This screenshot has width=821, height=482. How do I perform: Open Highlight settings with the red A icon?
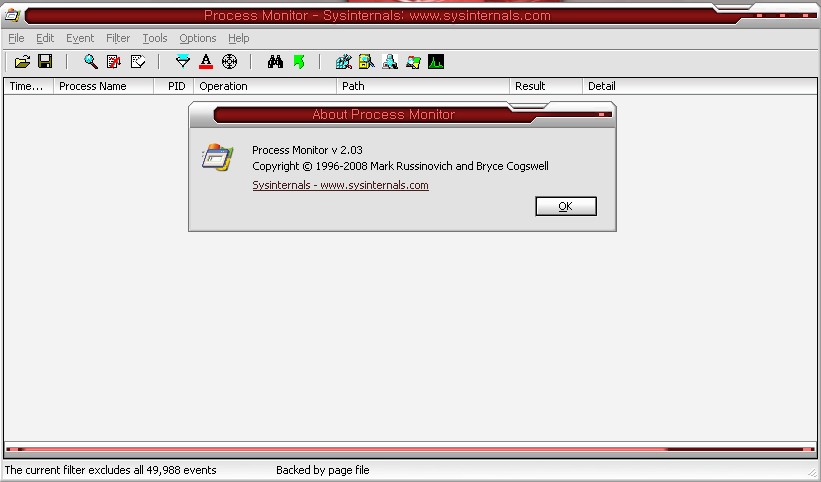click(x=206, y=62)
